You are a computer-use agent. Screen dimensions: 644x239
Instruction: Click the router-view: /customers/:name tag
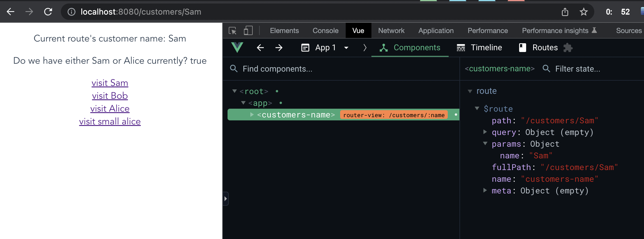[394, 115]
